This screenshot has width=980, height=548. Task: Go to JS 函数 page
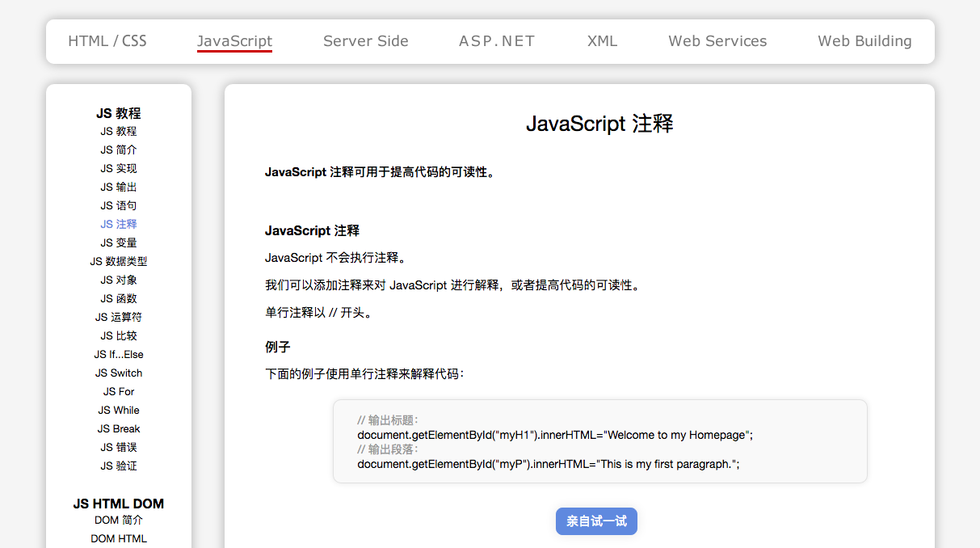click(x=119, y=298)
